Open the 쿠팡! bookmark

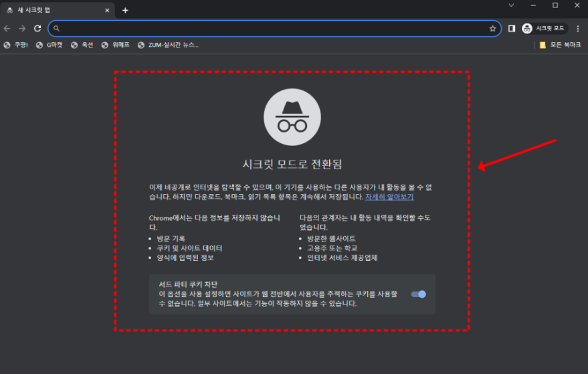coord(16,45)
